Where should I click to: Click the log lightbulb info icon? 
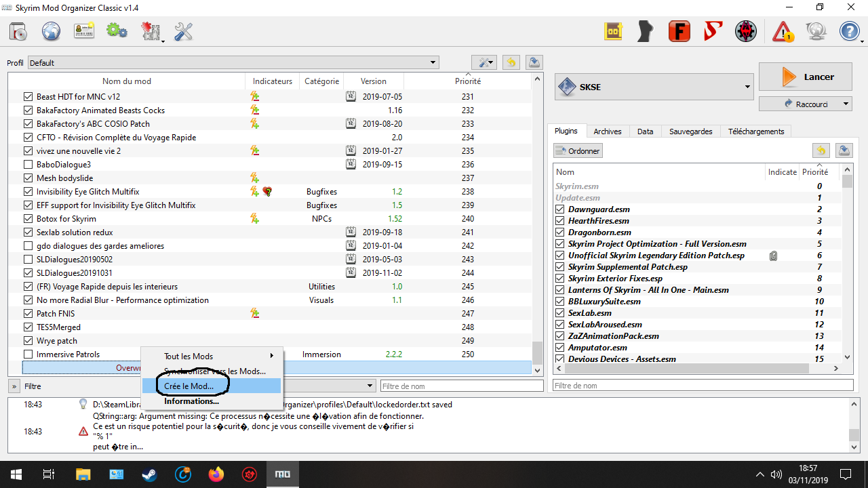(83, 405)
